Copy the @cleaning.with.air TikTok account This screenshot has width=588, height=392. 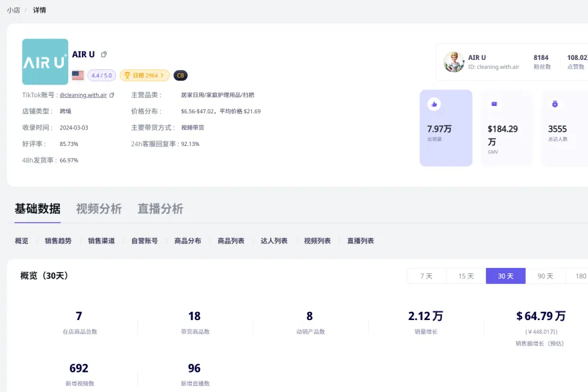click(x=112, y=95)
